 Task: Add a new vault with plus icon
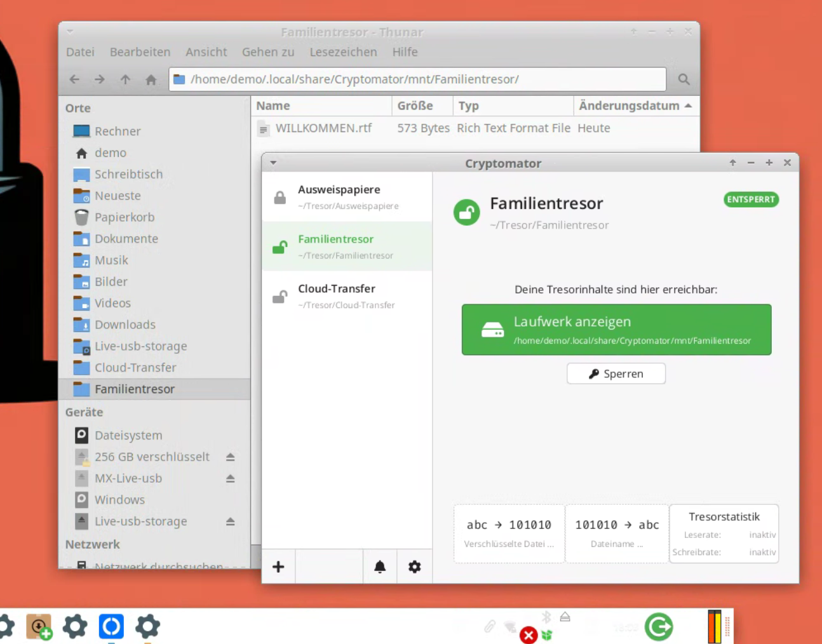tap(278, 567)
